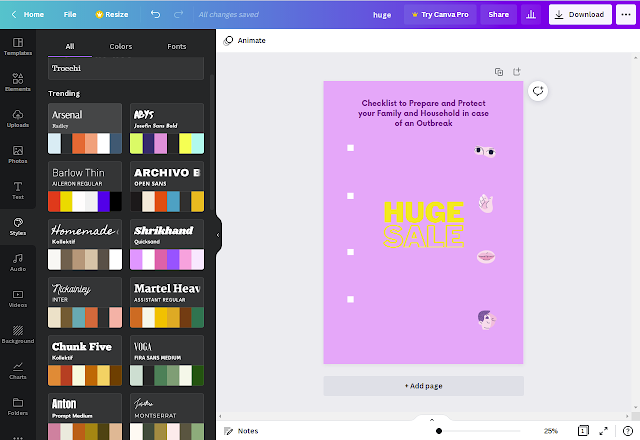Choose the Nickainley Inter style
640x440 pixels.
(x=85, y=302)
